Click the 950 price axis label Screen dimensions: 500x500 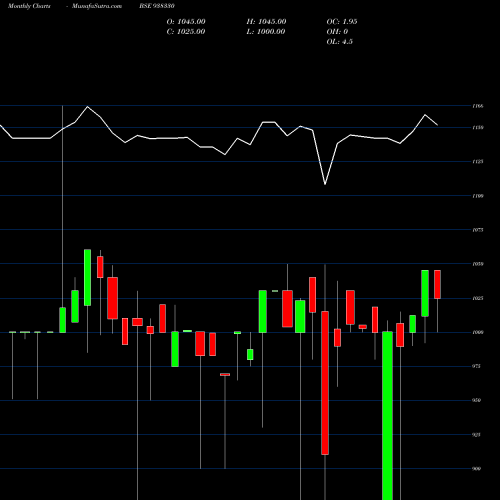point(477,400)
